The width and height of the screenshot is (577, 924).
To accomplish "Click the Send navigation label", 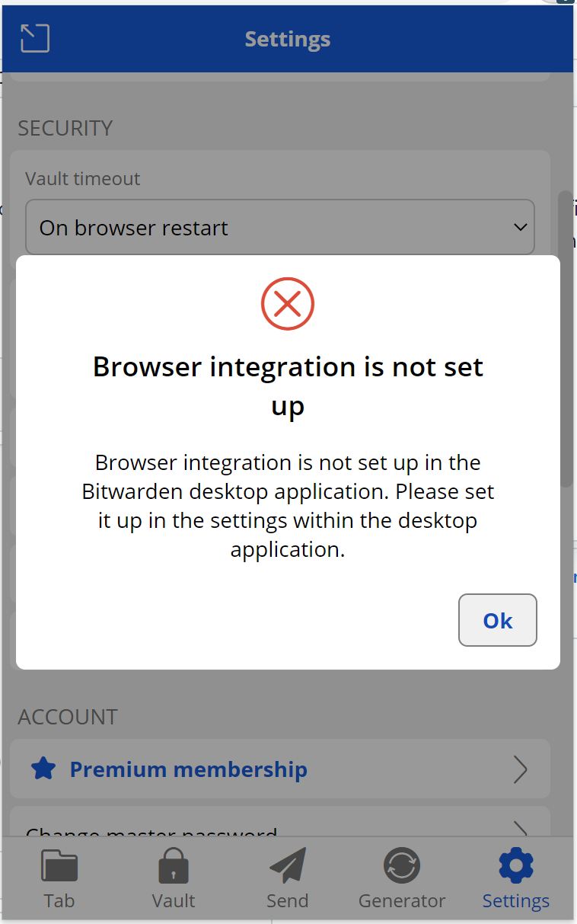I will [x=287, y=900].
